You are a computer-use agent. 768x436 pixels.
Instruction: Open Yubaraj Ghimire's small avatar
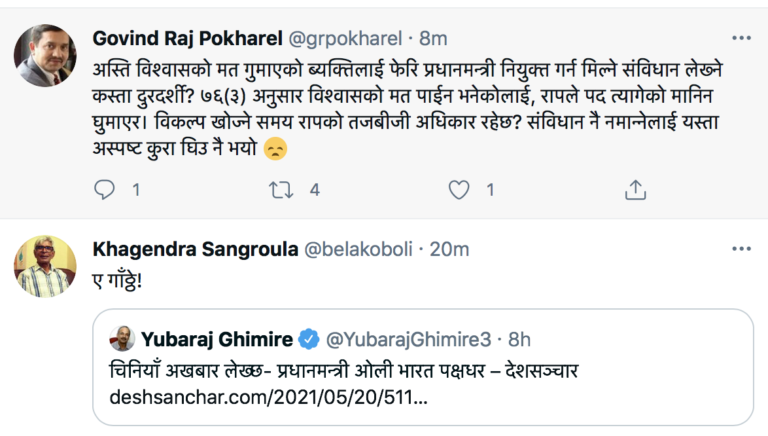pyautogui.click(x=123, y=339)
